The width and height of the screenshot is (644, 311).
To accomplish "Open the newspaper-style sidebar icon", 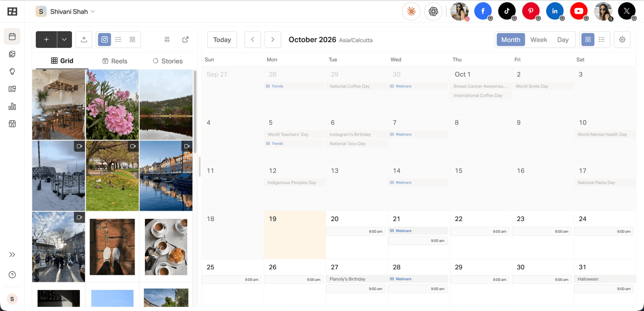I will coord(12,89).
